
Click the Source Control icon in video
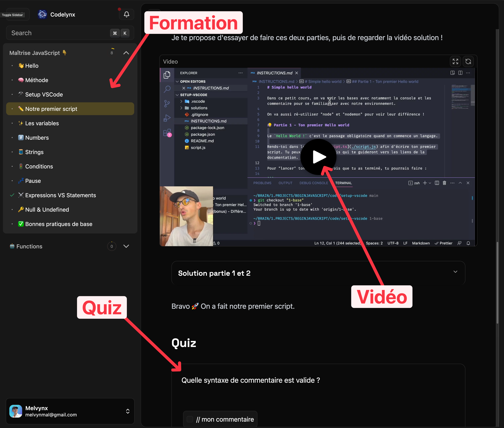point(167,104)
